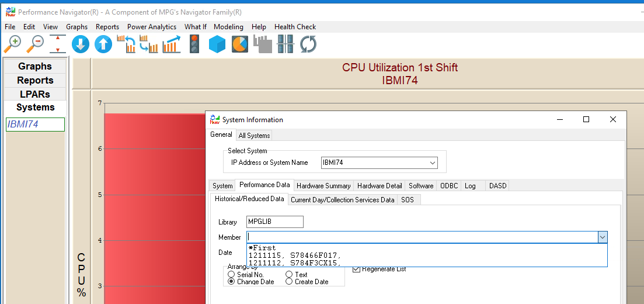Switch to the System tab
The image size is (644, 304).
click(x=222, y=186)
